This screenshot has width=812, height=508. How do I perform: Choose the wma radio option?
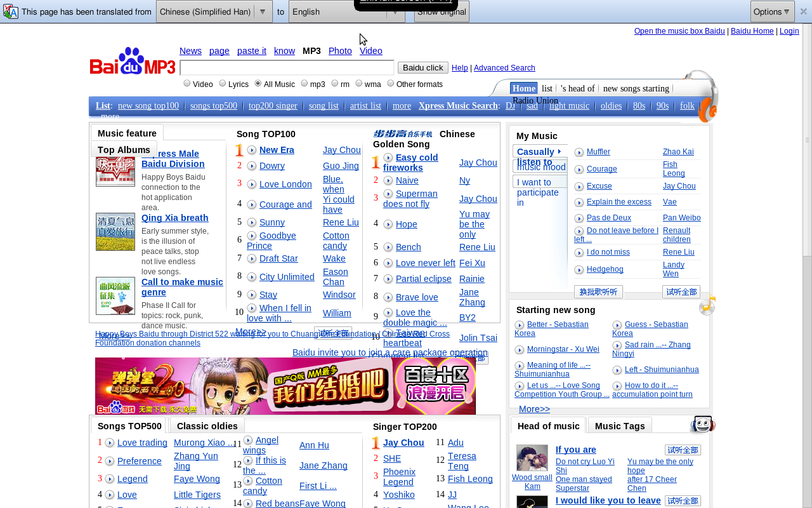[359, 83]
